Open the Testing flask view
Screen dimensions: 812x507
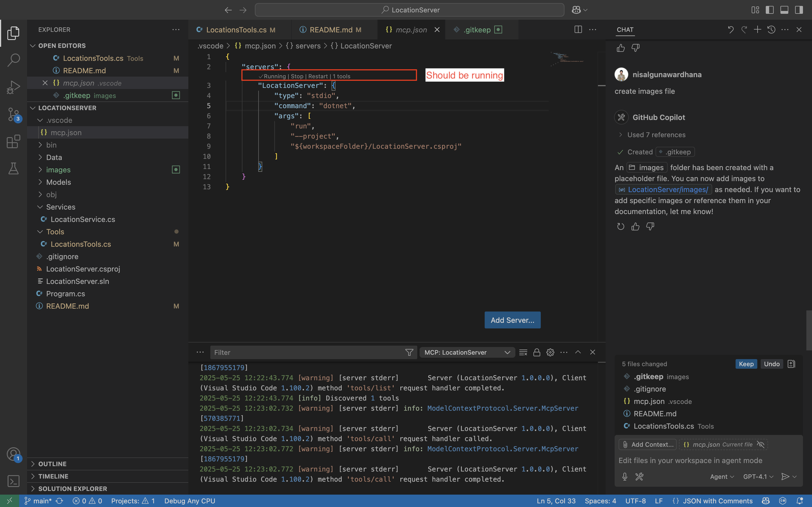pos(14,168)
